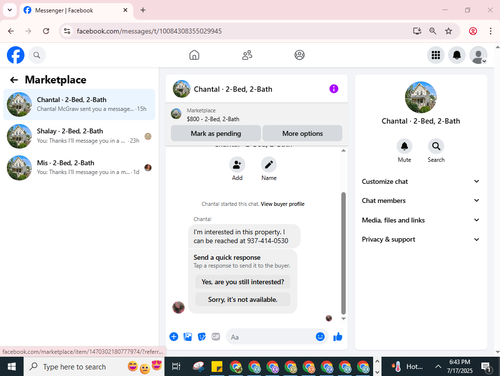This screenshot has width=500, height=376.
Task: Mute conversation via bell icon
Action: click(x=404, y=146)
